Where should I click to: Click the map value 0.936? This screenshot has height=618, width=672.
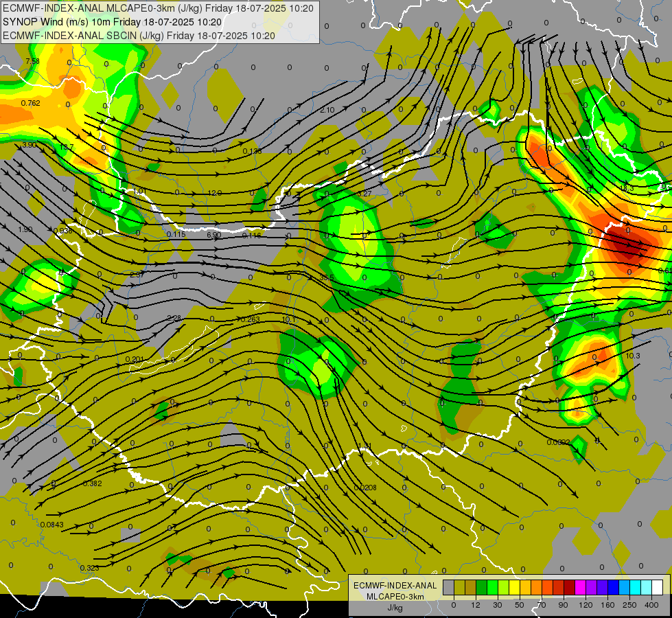coord(63,231)
